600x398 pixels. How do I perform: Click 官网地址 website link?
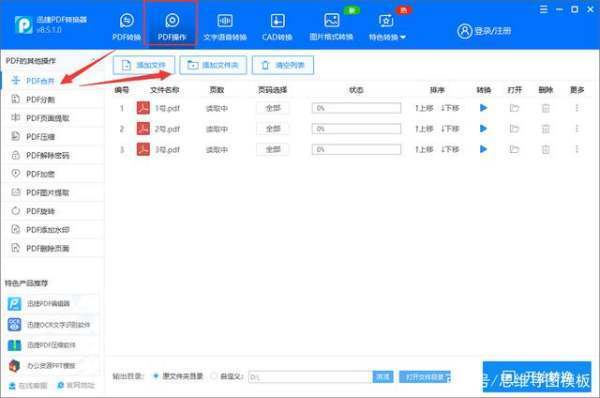point(76,385)
